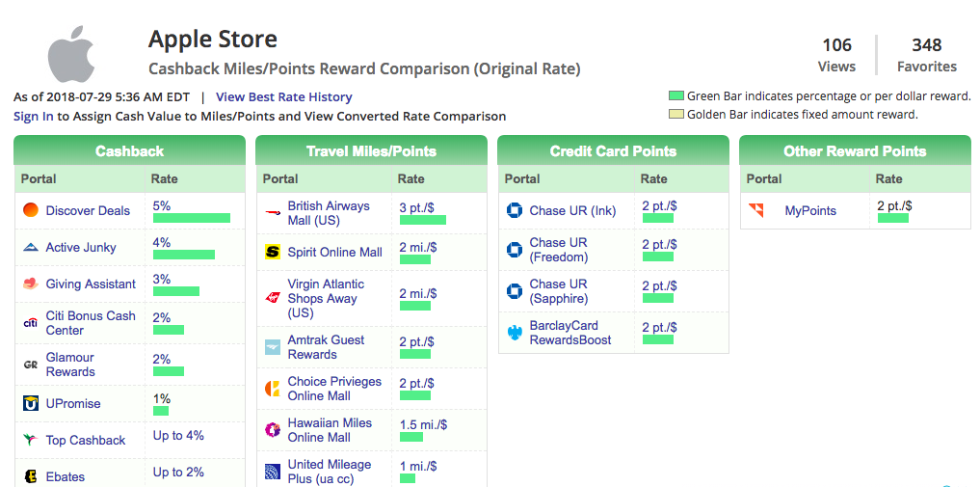Open the Top Cashback link

(86, 440)
